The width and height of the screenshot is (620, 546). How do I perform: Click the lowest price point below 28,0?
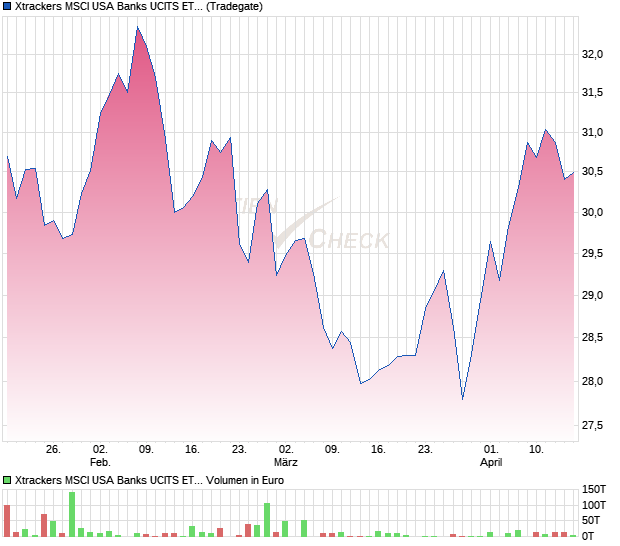pos(462,399)
